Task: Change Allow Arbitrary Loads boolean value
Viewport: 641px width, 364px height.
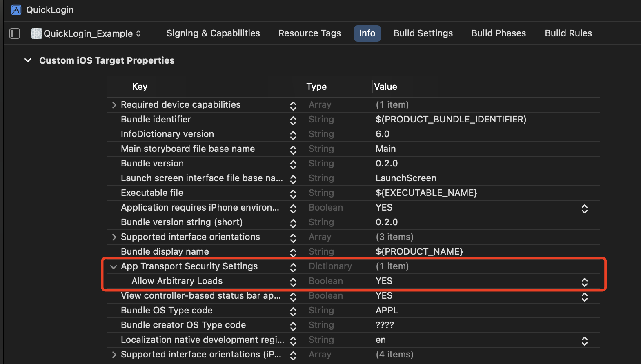Action: pos(585,282)
